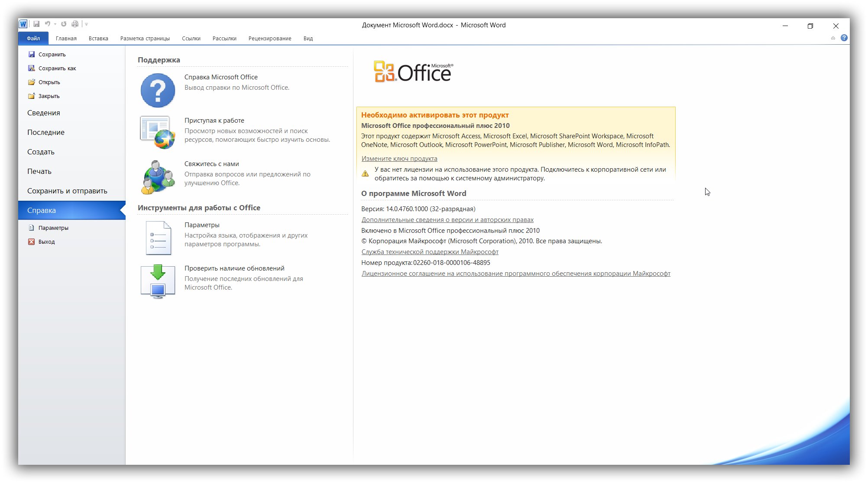Click Свяжитесь с нами heading text
This screenshot has height=483, width=868.
(212, 163)
